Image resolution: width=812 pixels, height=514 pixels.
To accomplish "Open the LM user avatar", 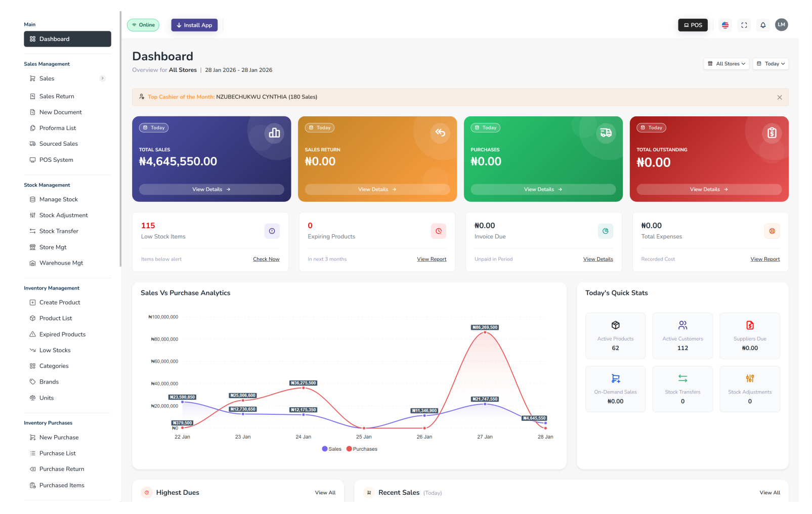I will 781,25.
